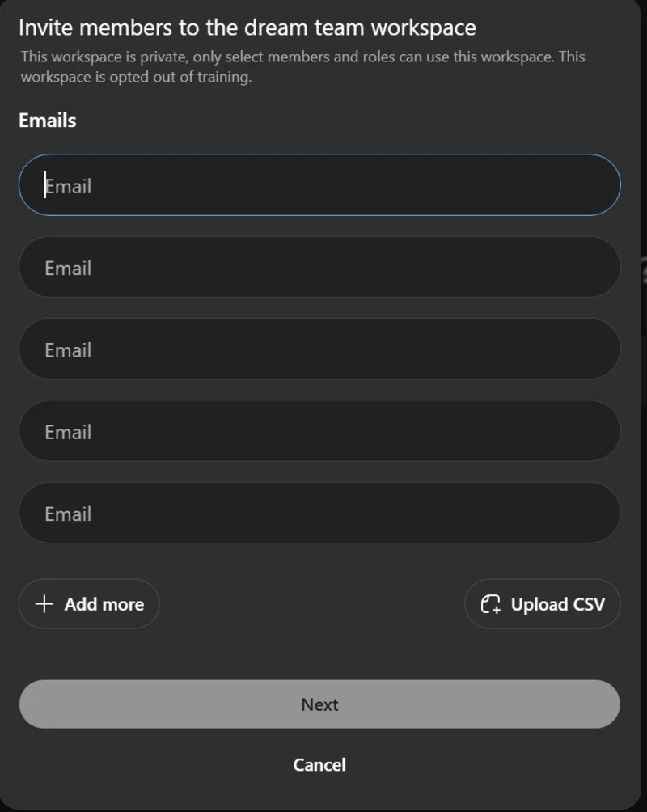Image resolution: width=647 pixels, height=812 pixels.
Task: Select the second Email input field
Action: click(x=319, y=268)
